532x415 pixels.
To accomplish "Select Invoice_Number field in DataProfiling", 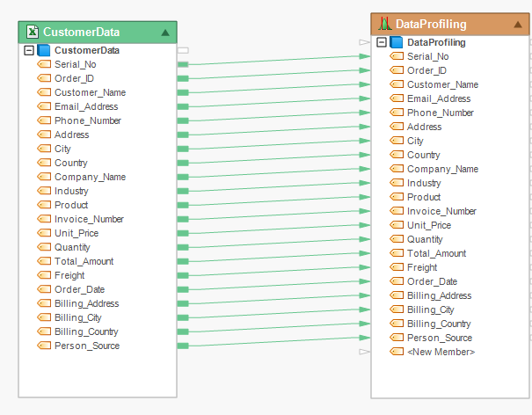I will (441, 211).
